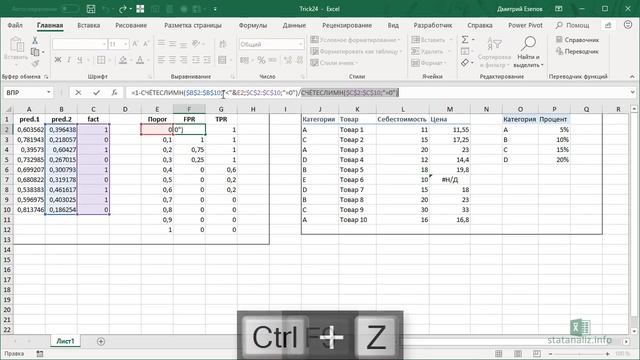This screenshot has height=360, width=640.
Task: Increase font size with large A icon
Action: [x=136, y=44]
